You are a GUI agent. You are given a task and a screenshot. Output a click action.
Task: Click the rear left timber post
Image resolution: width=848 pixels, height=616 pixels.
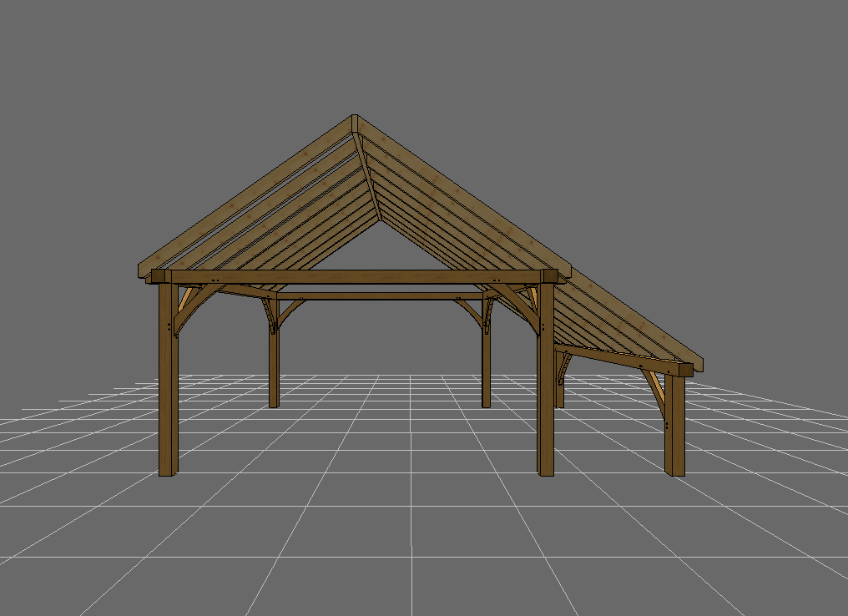coord(273,359)
